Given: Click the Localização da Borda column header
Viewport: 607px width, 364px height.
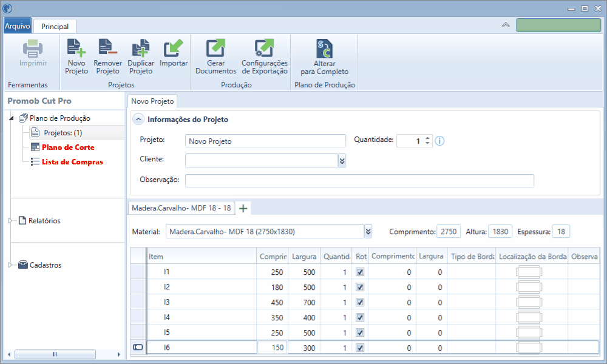Looking at the screenshot, I should click(x=532, y=256).
